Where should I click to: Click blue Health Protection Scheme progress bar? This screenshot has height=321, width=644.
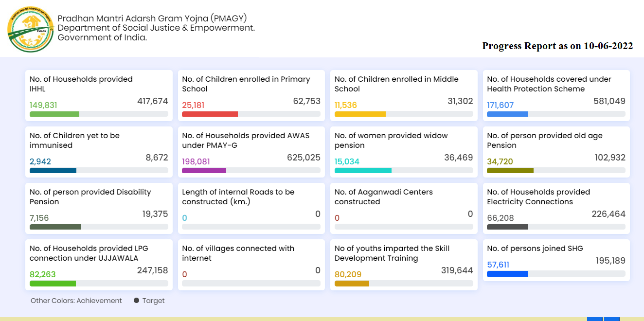pyautogui.click(x=507, y=114)
